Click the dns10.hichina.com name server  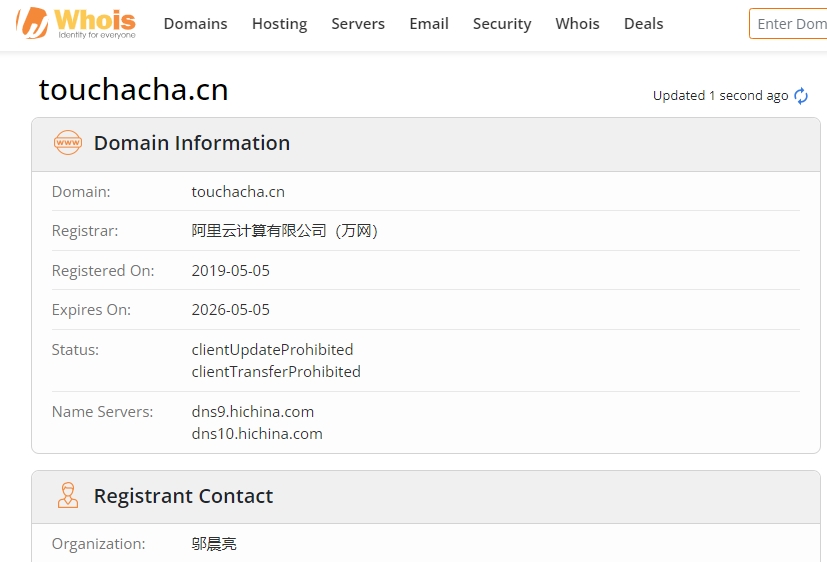coord(257,433)
